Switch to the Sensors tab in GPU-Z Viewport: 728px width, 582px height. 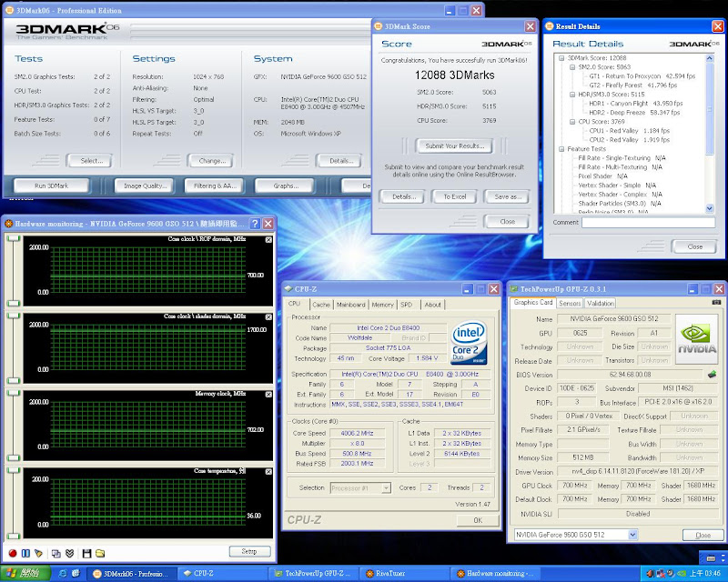click(570, 303)
